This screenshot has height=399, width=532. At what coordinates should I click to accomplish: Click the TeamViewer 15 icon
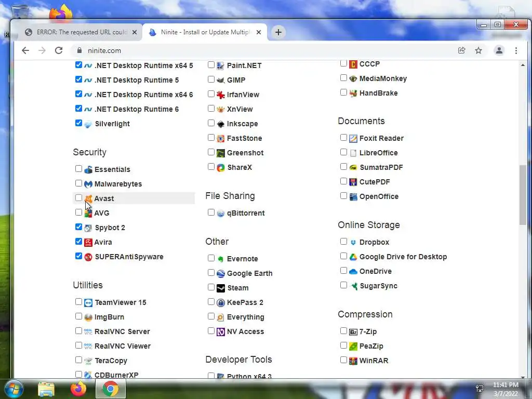tap(88, 303)
